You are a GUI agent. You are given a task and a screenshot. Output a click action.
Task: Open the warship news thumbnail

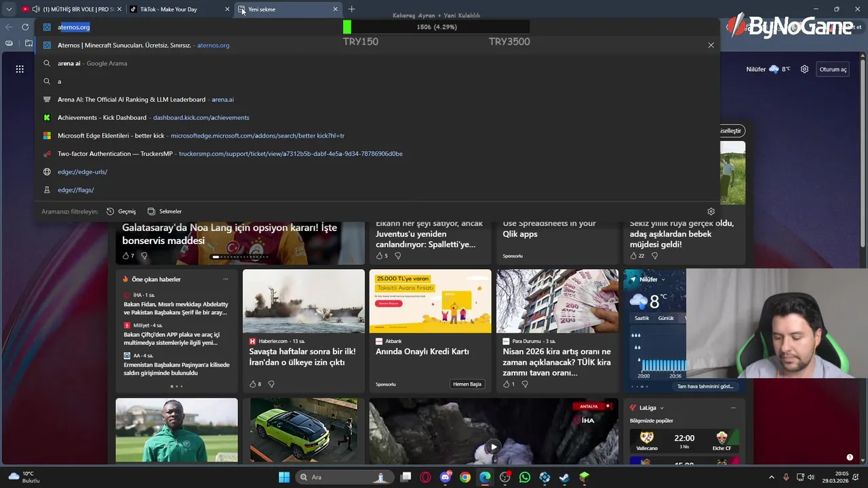[x=304, y=301]
